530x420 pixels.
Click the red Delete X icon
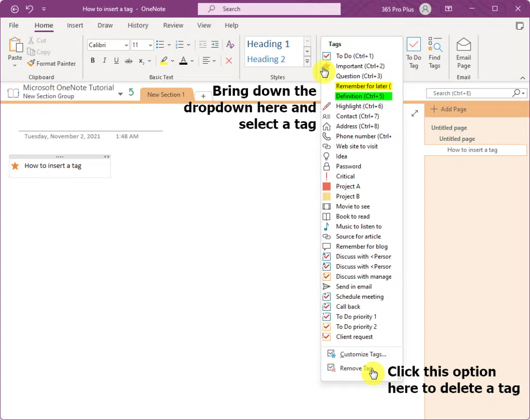(x=229, y=61)
